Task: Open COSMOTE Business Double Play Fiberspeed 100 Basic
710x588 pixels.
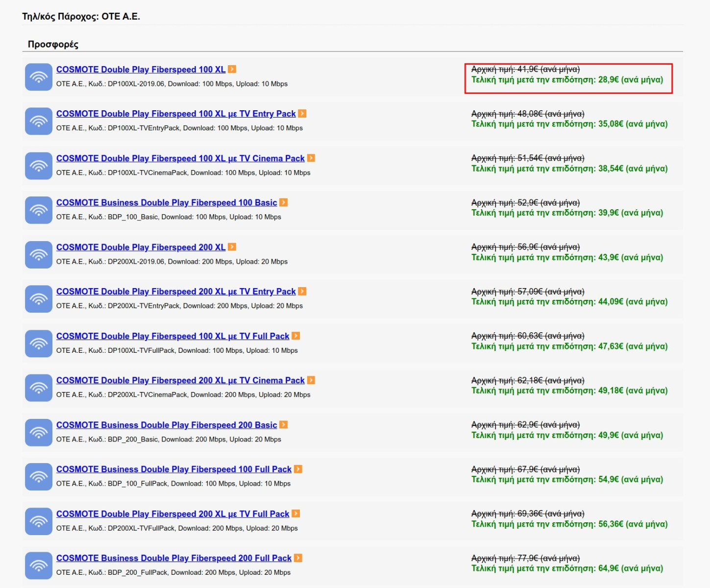Action: pos(167,203)
